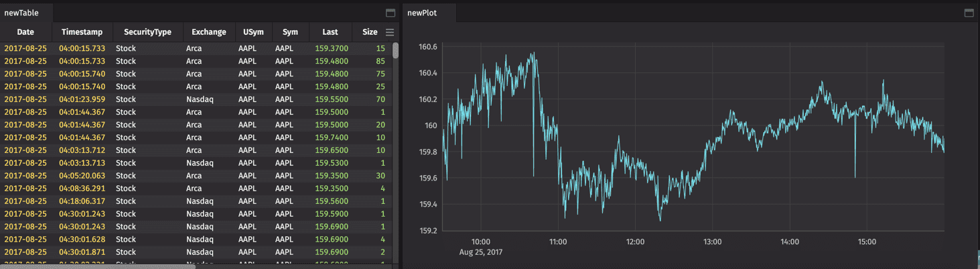The width and height of the screenshot is (980, 269).
Task: Select the newPlot tab
Action: coord(422,13)
